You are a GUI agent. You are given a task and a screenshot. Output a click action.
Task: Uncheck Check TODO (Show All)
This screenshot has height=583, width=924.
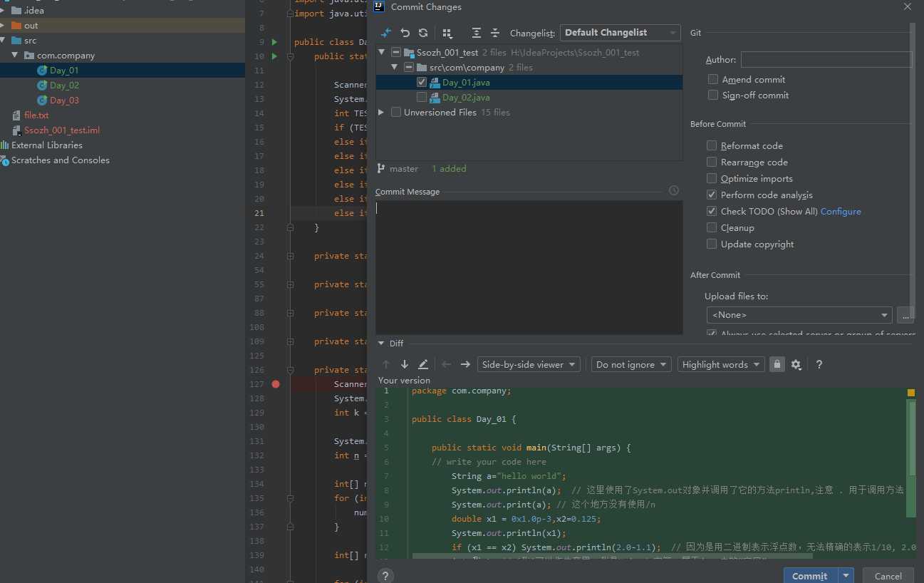712,211
